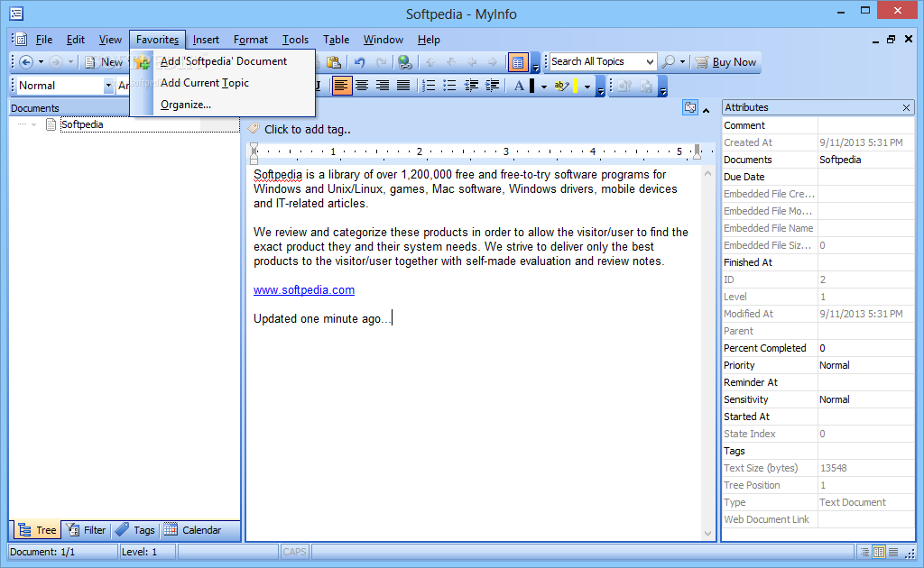Image resolution: width=924 pixels, height=568 pixels.
Task: Open the Format menu
Action: click(x=251, y=40)
